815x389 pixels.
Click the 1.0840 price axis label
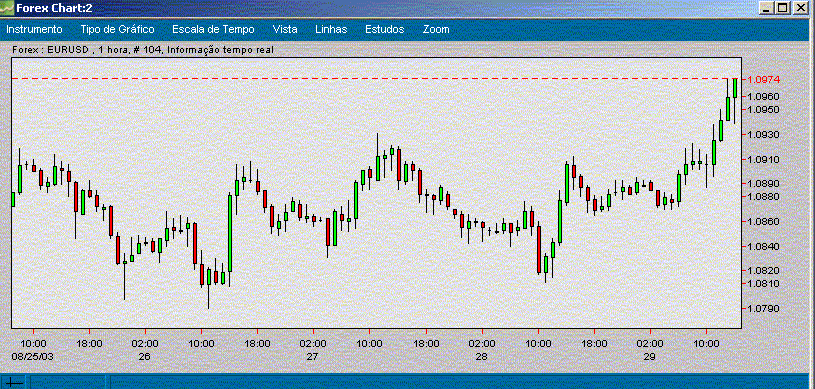764,246
